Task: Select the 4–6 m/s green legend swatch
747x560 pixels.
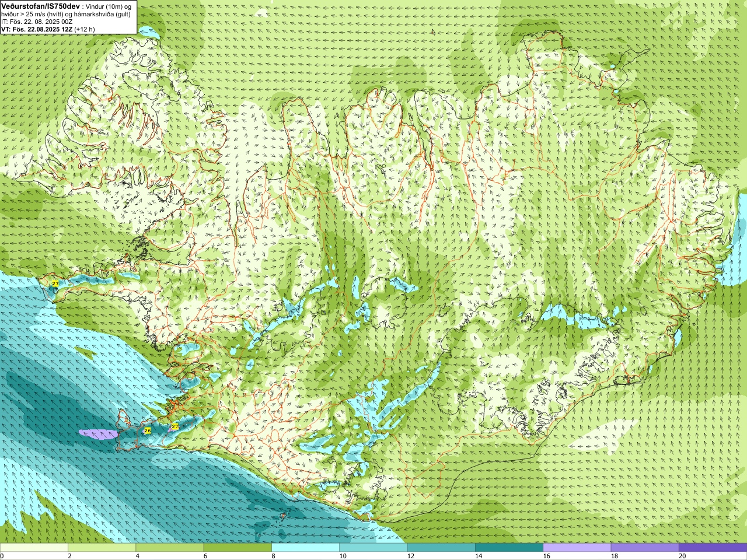Action: tap(169, 548)
